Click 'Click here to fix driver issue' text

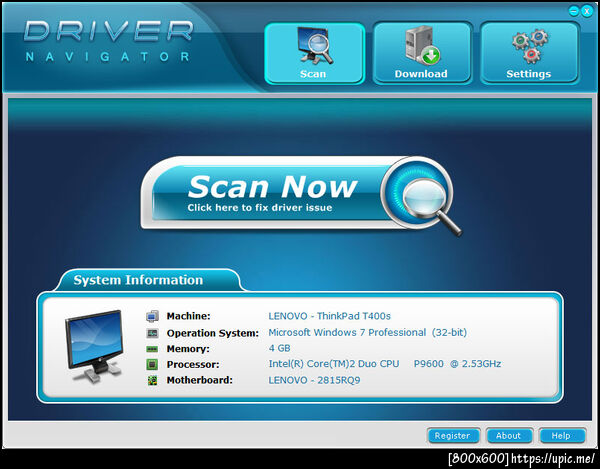tap(260, 208)
